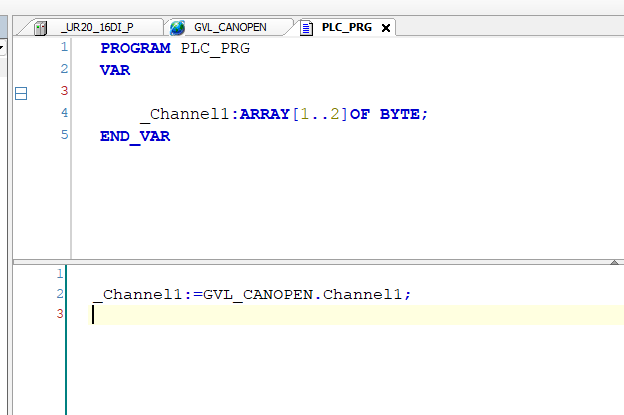Viewport: 624px width, 415px height.
Task: Click the BYTE type keyword
Action: tap(400, 115)
